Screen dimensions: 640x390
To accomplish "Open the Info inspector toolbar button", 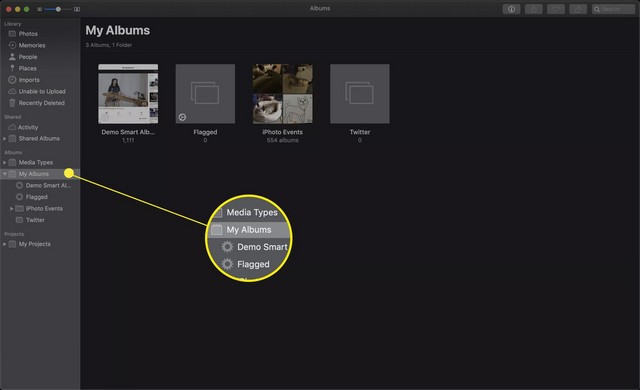I will [511, 9].
